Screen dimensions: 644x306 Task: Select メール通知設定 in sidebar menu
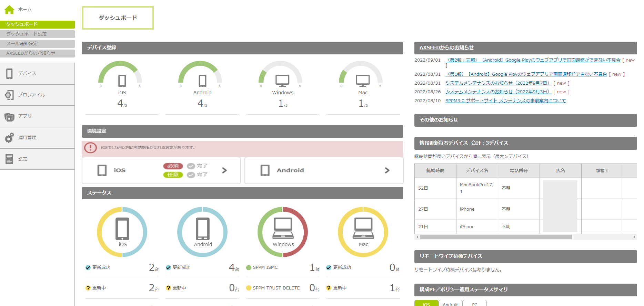tap(38, 44)
